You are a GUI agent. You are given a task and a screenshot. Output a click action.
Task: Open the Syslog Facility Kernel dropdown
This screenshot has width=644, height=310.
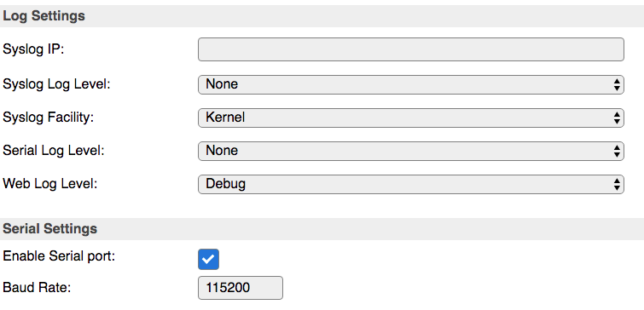tap(411, 118)
